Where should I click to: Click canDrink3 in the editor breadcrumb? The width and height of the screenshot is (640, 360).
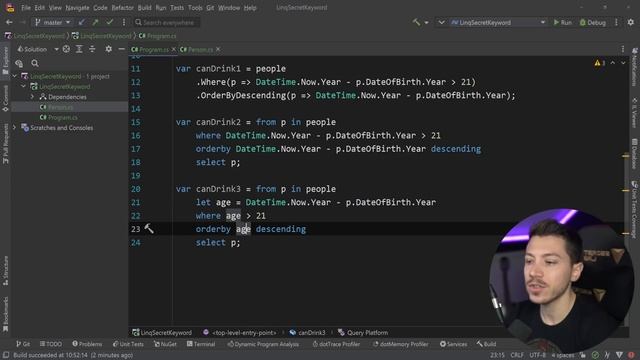[x=307, y=333]
